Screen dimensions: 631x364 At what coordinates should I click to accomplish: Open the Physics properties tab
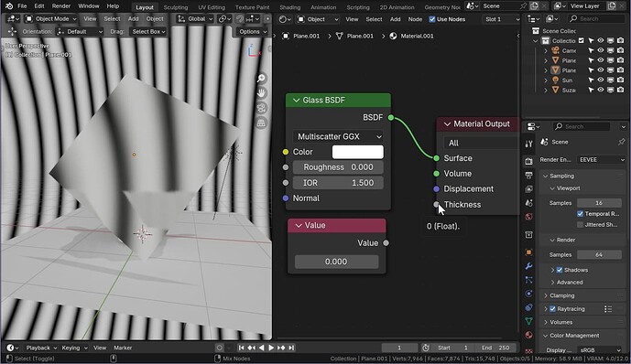click(x=528, y=294)
